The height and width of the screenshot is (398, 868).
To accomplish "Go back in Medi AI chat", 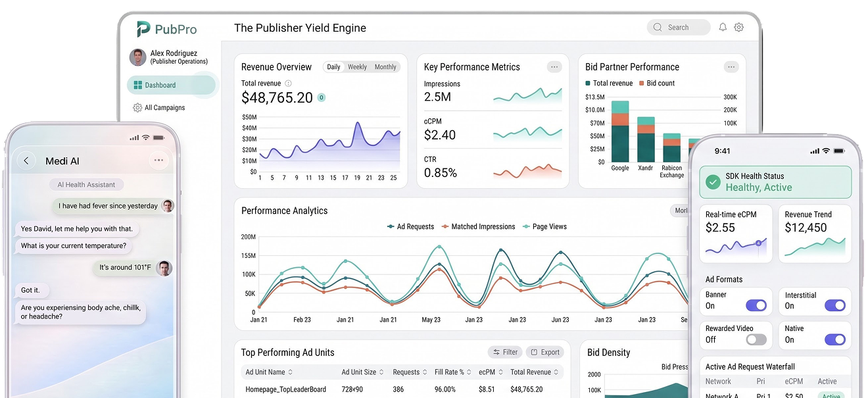I will 26,161.
